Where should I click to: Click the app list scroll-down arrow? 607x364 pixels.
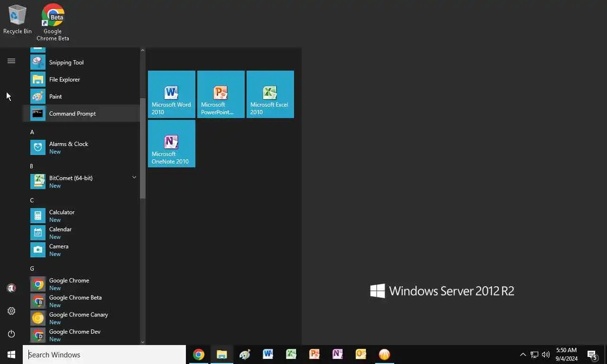(x=143, y=342)
